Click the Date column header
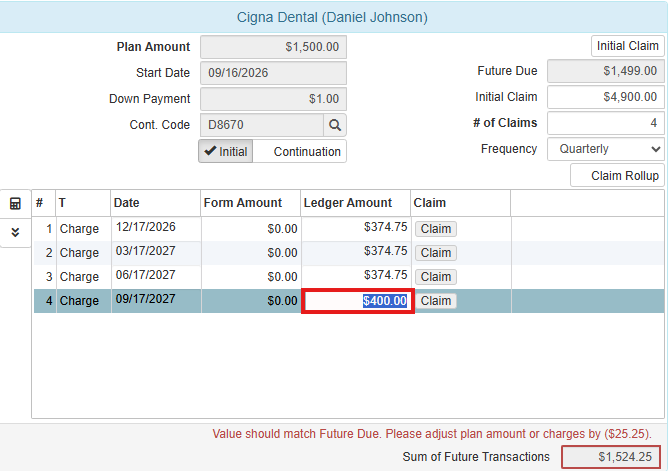 click(155, 203)
